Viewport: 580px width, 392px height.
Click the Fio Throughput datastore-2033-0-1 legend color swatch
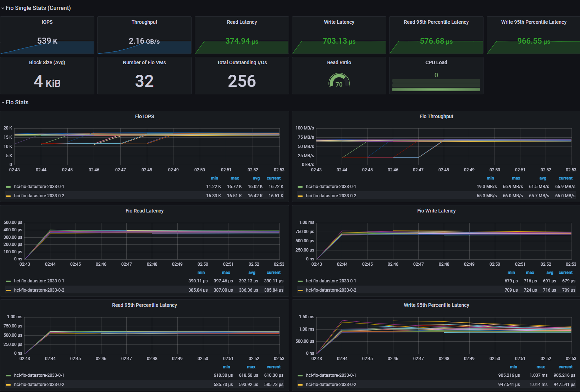(300, 187)
